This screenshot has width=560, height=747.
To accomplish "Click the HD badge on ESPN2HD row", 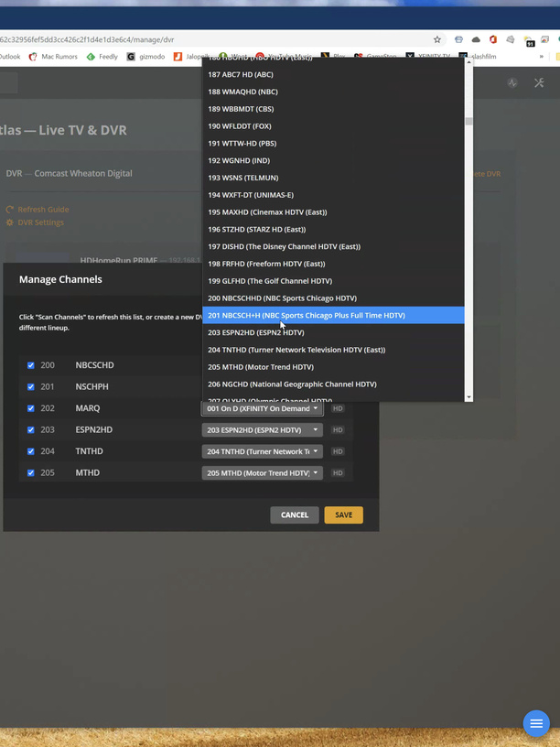I will 338,430.
